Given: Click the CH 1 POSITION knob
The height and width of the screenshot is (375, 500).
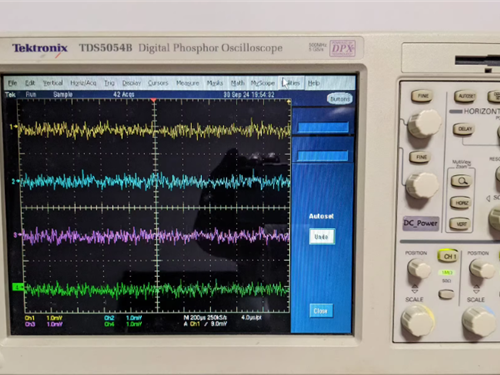Looking at the screenshot, I should tap(419, 268).
